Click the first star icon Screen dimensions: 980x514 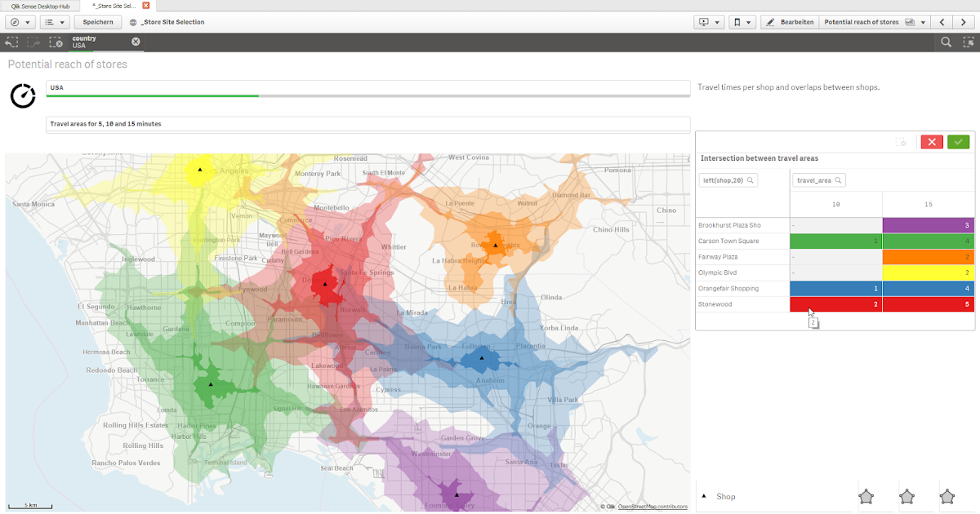pos(866,496)
